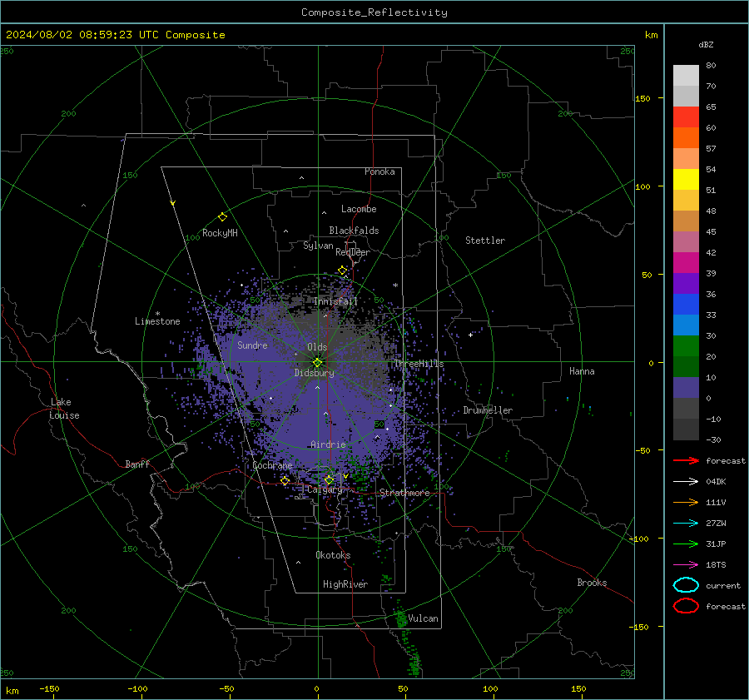The height and width of the screenshot is (700, 749).
Task: Click the 'RockyMH' label
Action: click(220, 233)
